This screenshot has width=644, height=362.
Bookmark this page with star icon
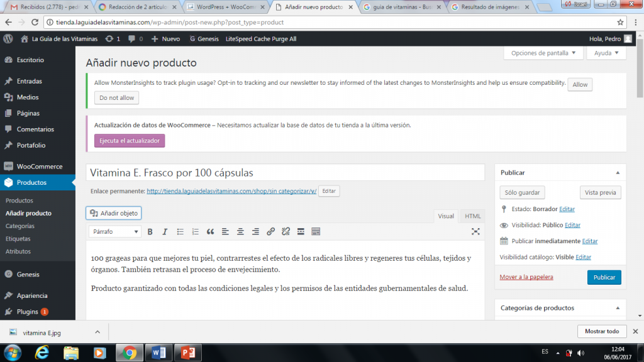620,22
